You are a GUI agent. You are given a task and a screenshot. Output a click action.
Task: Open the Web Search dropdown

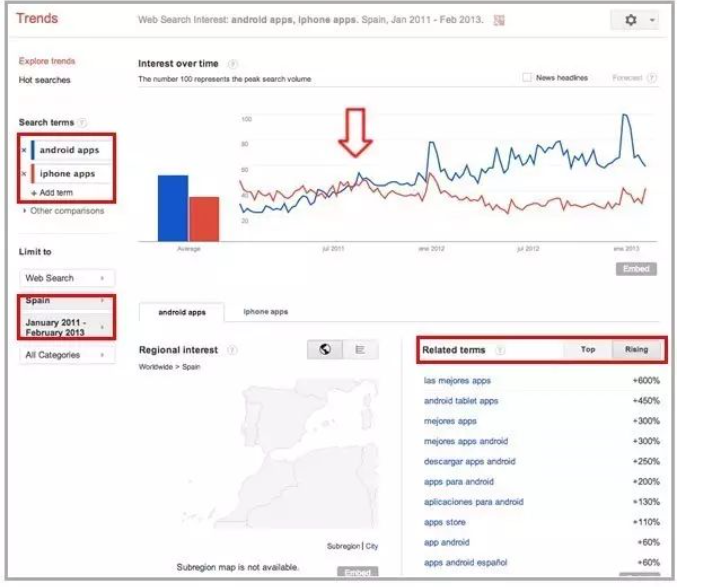pyautogui.click(x=67, y=278)
